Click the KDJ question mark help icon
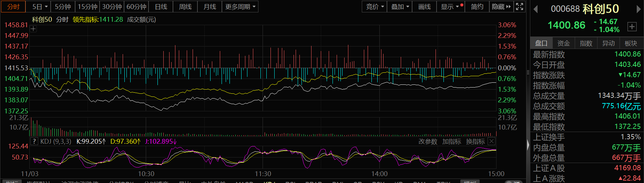This screenshot has height=183, width=644. pyautogui.click(x=34, y=141)
